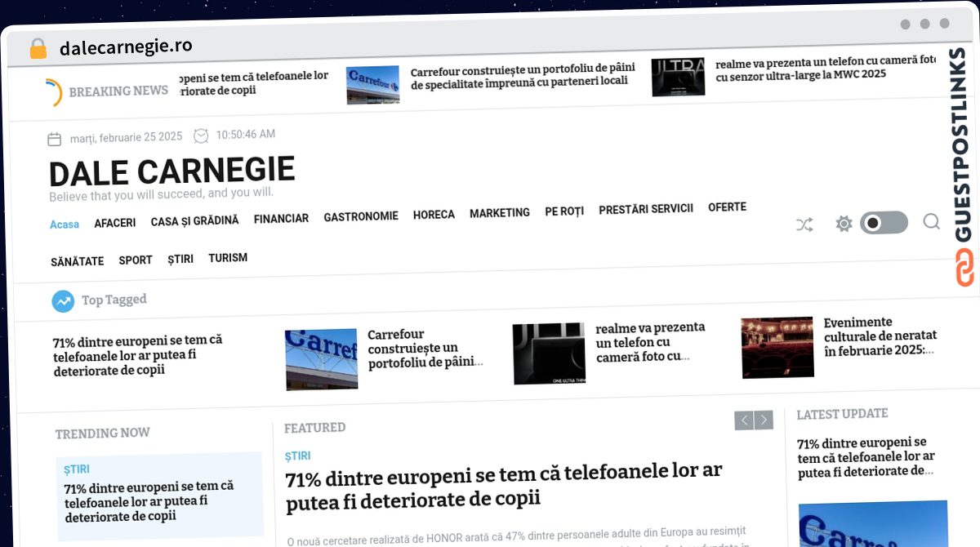Open Top Tagged 71% dintre europeni article
The height and width of the screenshot is (547, 980).
[x=137, y=355]
